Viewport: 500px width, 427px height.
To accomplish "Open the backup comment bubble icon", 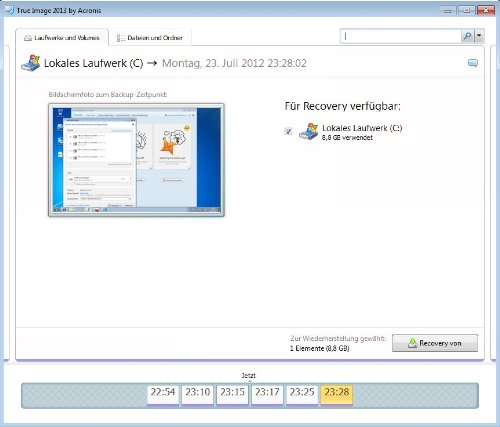I will point(473,63).
